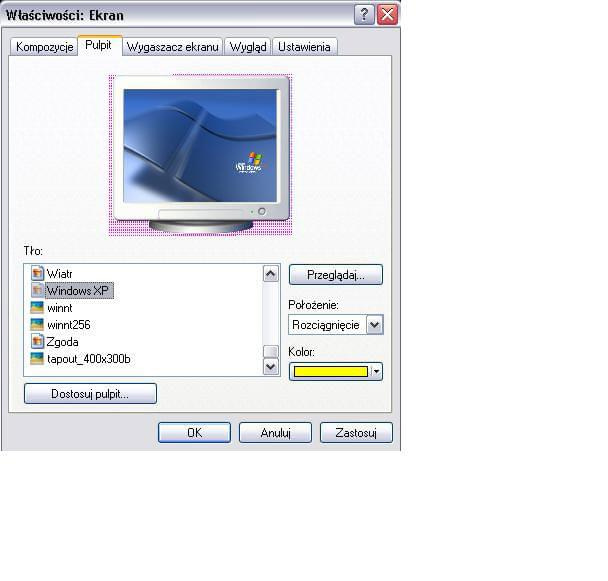Select winnt256 in the background list
Viewport: 608px width, 581px height.
click(x=69, y=325)
